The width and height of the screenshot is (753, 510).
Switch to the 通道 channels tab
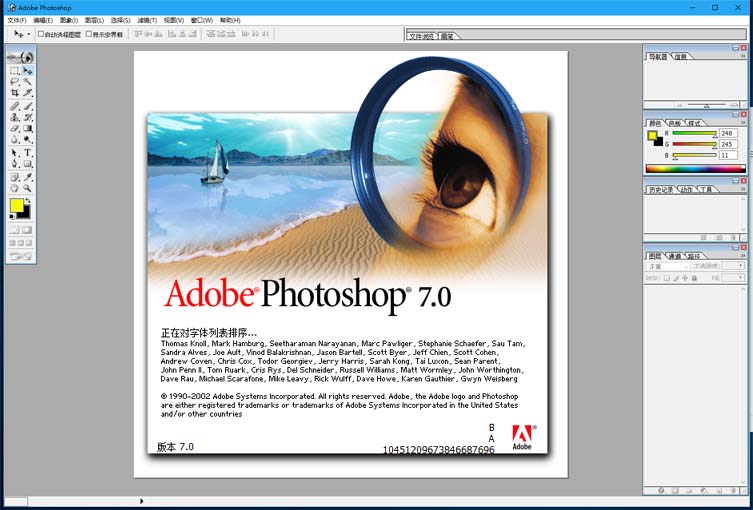tap(675, 256)
